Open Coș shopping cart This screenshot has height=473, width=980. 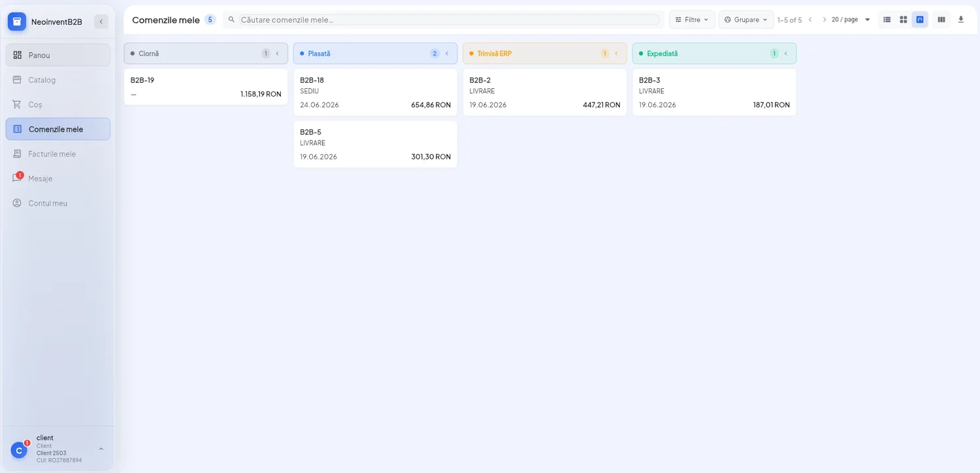point(58,105)
